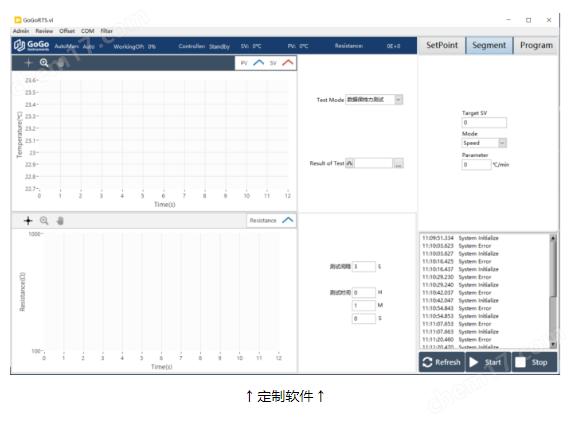The height and width of the screenshot is (424, 577).
Task: Open the COM menu
Action: (88, 31)
